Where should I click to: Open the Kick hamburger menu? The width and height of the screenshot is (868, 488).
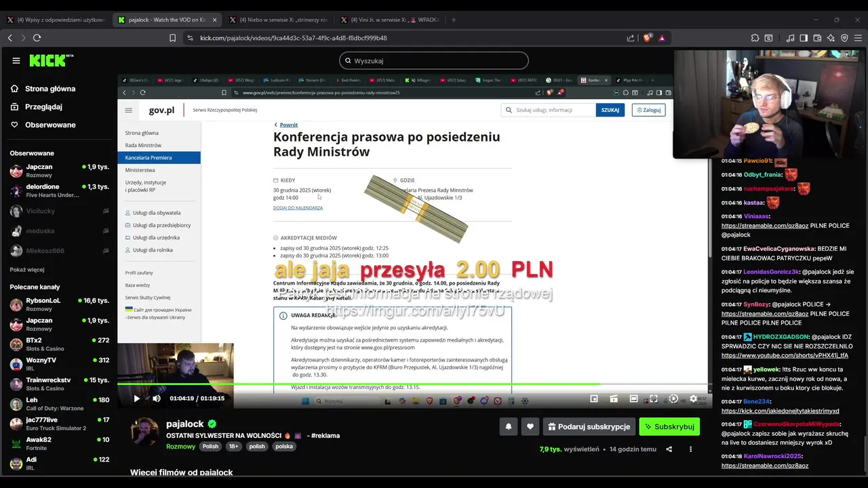click(x=16, y=60)
